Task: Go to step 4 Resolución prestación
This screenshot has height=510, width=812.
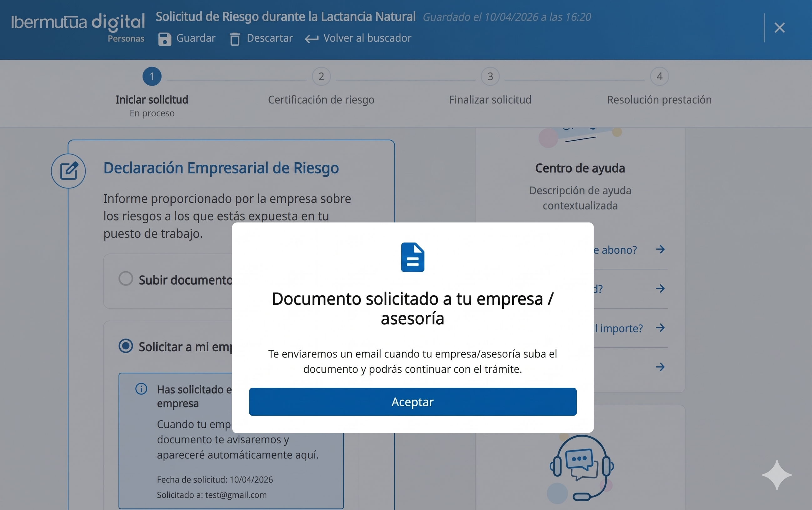Action: (659, 77)
